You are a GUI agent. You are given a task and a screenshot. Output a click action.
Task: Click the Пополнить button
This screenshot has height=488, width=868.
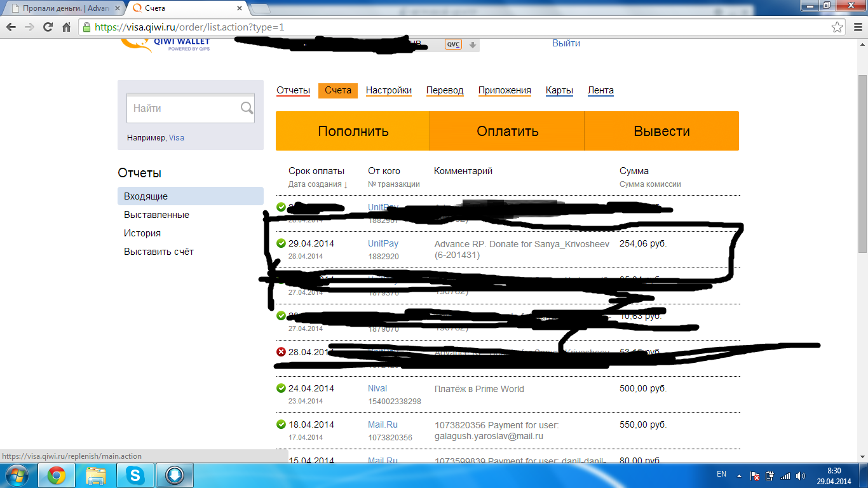click(x=353, y=131)
